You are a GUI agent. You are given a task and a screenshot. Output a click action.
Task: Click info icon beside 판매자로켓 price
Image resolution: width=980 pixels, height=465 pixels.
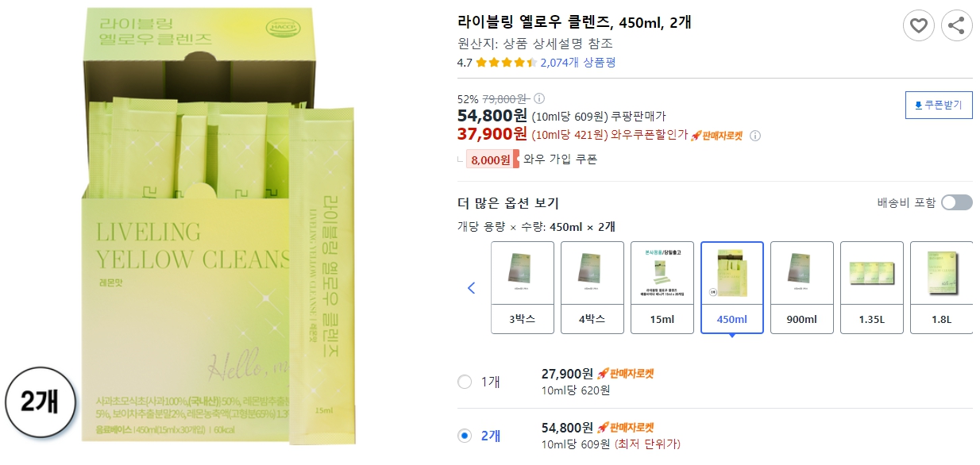point(754,136)
